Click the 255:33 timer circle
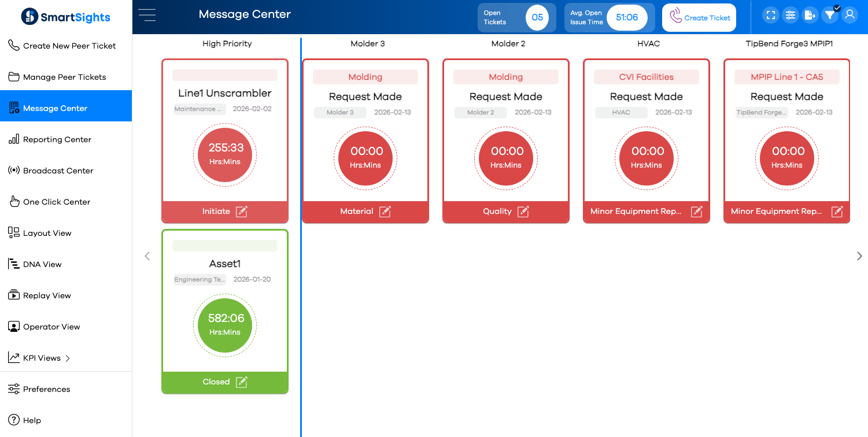The image size is (868, 437). 225,155
